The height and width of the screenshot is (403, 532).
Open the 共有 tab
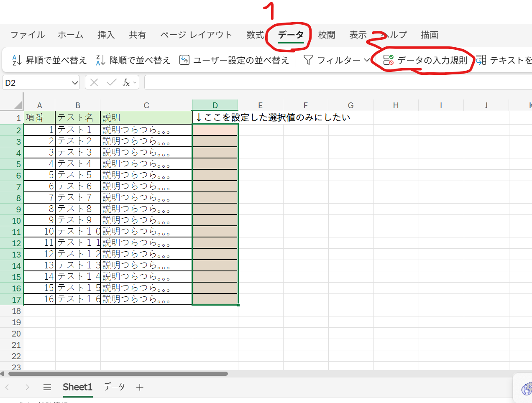(x=137, y=35)
